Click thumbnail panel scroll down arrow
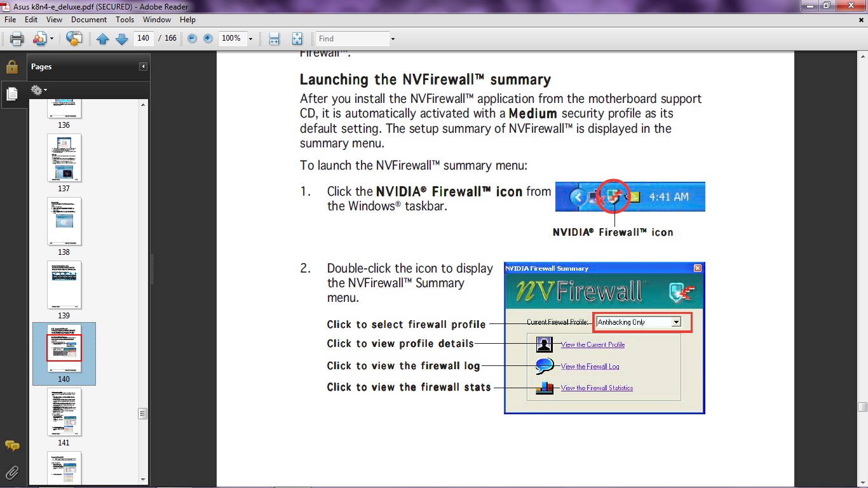 coord(143,479)
